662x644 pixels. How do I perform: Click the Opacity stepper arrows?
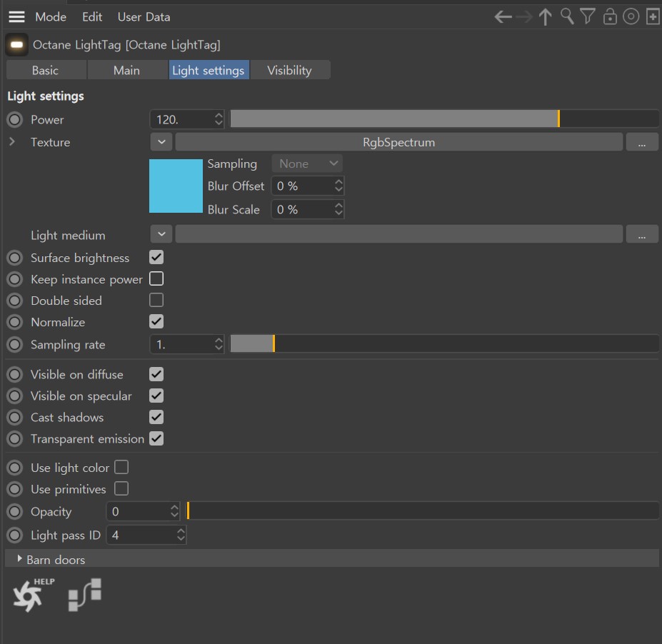tap(174, 511)
